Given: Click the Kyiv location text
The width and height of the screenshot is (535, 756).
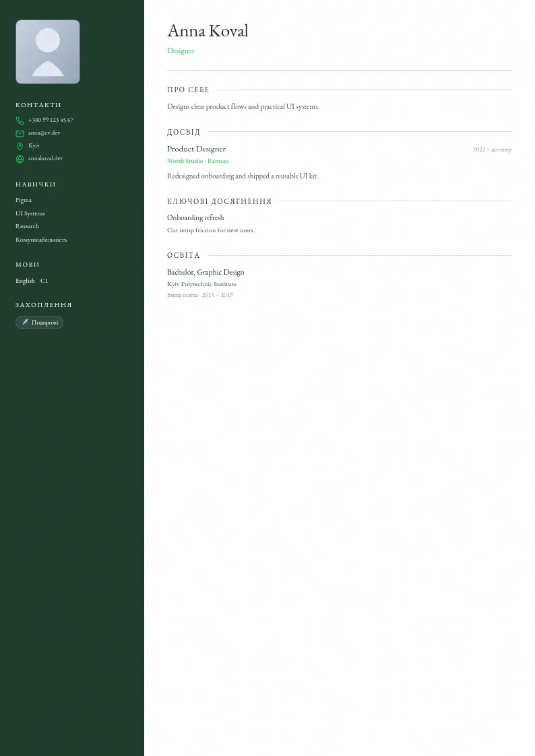Looking at the screenshot, I should [x=34, y=145].
